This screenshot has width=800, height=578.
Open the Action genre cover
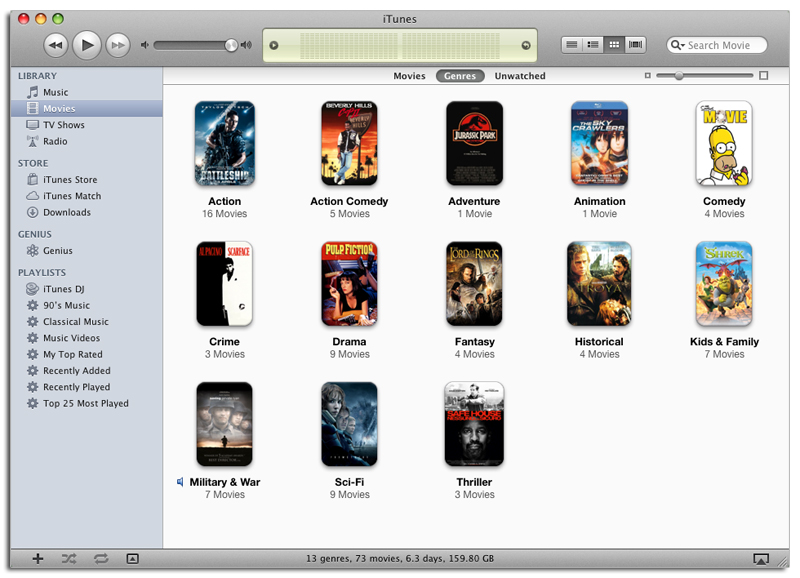tap(224, 143)
